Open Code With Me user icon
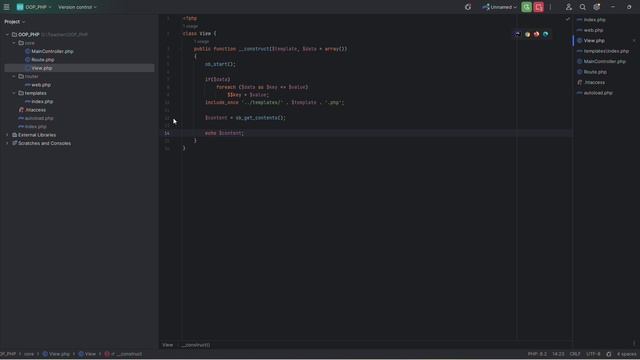 (569, 7)
